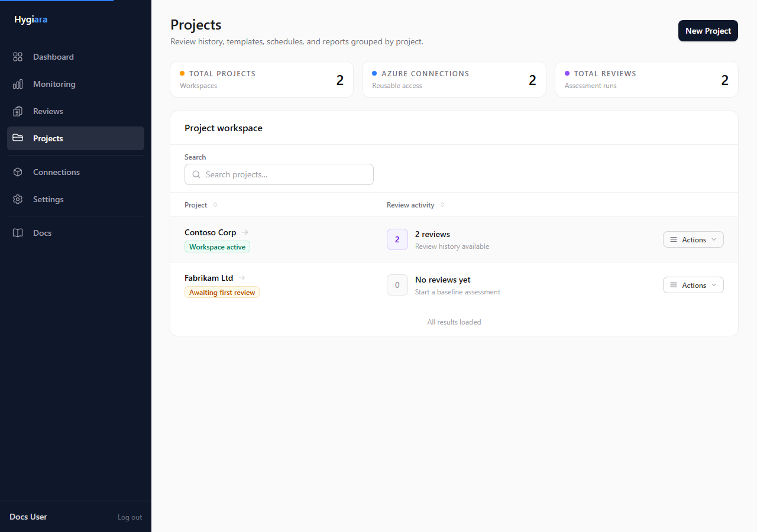Click the Project column header
Viewport: 757px width, 532px height.
point(196,205)
